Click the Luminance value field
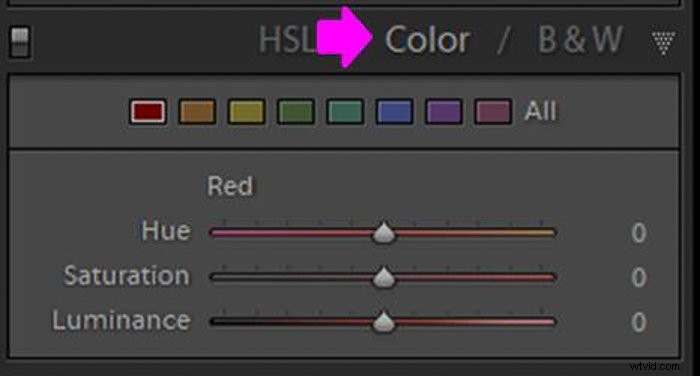This screenshot has width=700, height=376. [639, 322]
